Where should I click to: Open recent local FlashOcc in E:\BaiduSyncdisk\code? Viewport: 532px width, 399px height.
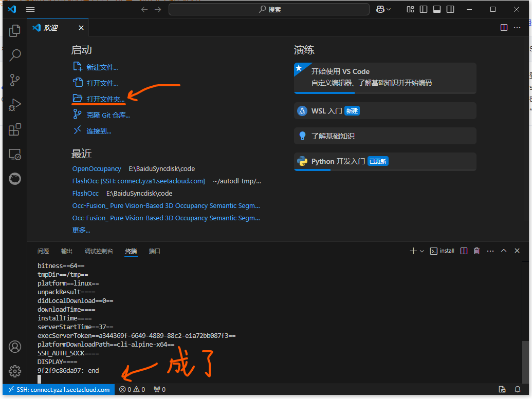tap(85, 193)
